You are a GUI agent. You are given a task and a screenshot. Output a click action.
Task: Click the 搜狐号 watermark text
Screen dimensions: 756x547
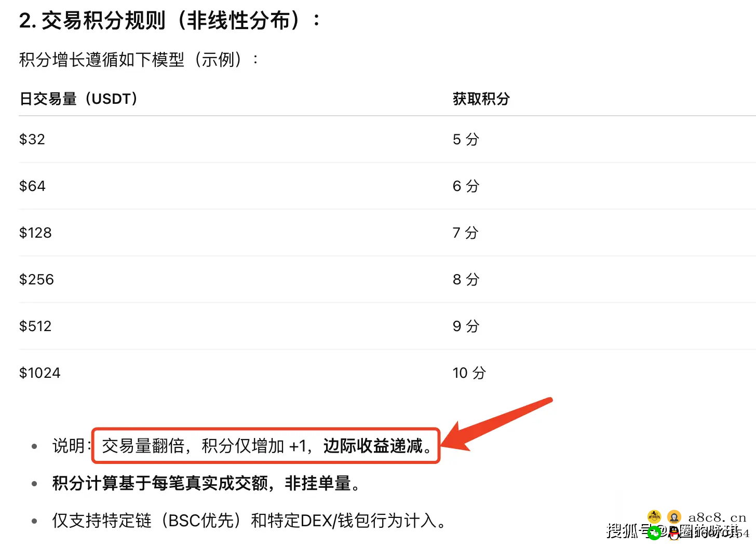[626, 530]
